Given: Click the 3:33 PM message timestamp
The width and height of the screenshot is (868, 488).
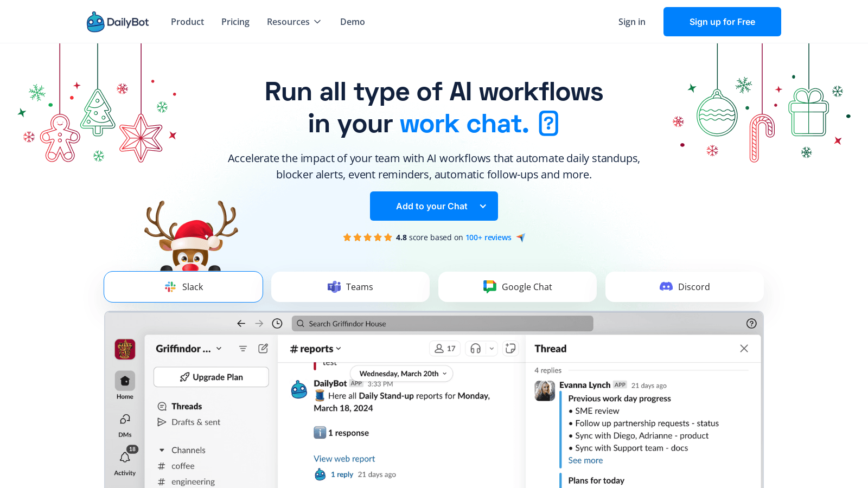Looking at the screenshot, I should (380, 384).
